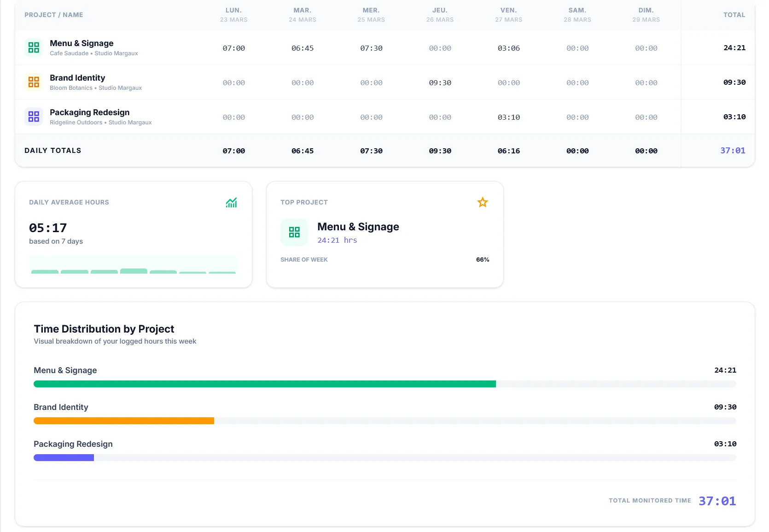Select the Packaging Redesign project row title
Image resolution: width=769 pixels, height=532 pixels.
pyautogui.click(x=89, y=112)
